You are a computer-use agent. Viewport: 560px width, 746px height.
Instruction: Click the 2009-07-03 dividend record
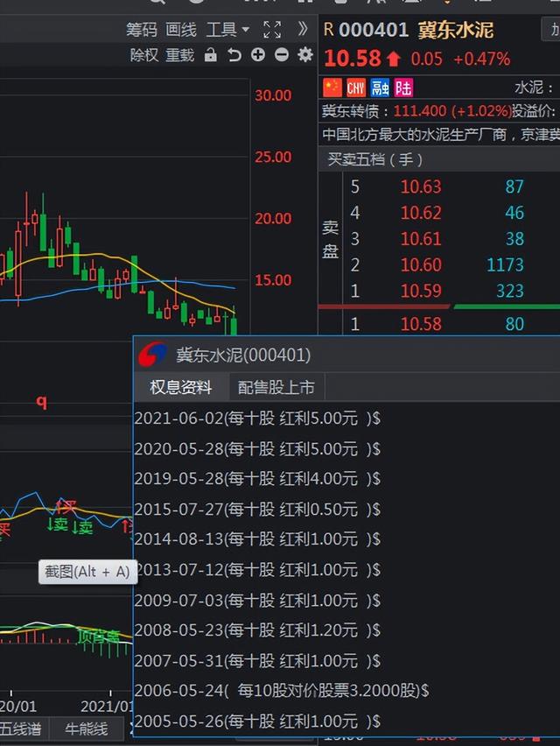coord(257,600)
